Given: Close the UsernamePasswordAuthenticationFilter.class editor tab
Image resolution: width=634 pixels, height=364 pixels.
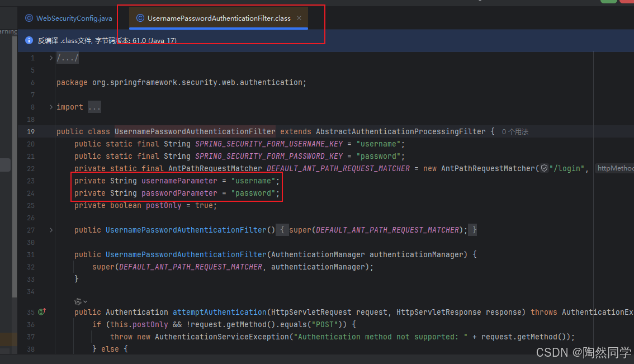Looking at the screenshot, I should (299, 18).
